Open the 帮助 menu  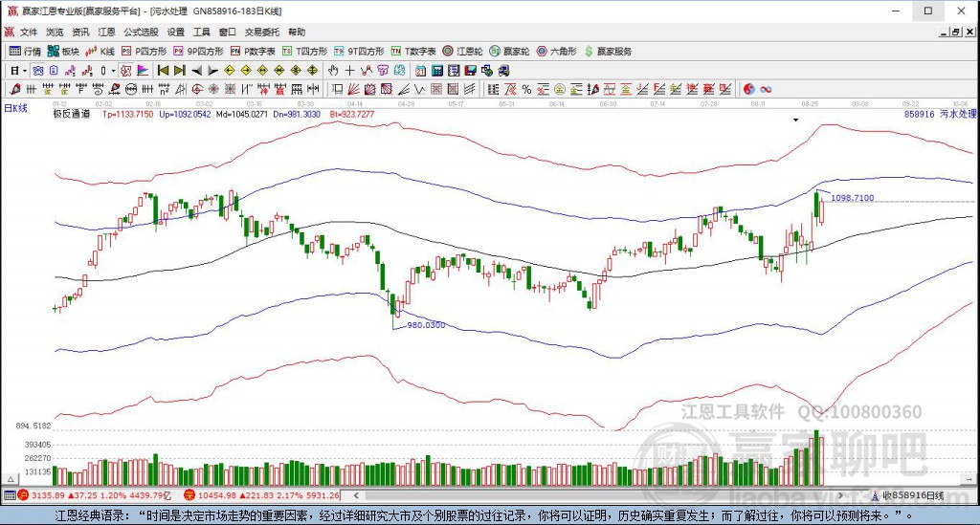pos(297,32)
